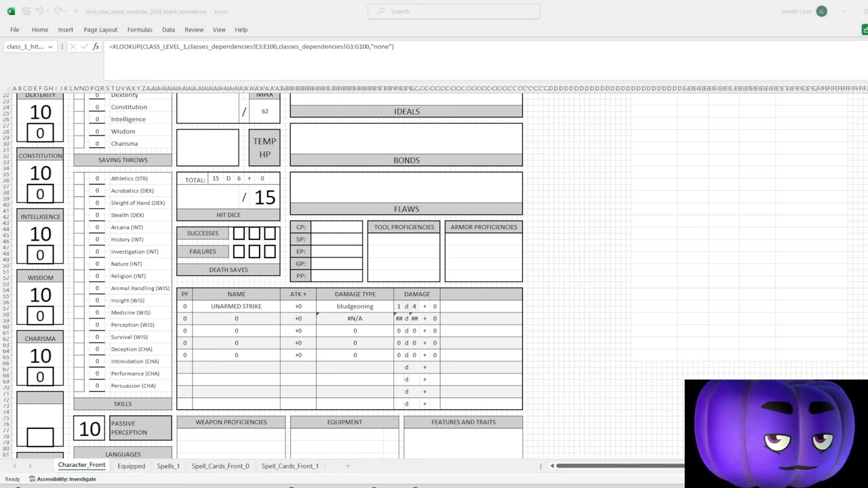This screenshot has width=868, height=488.
Task: Click the CP currency input cell
Action: point(336,227)
